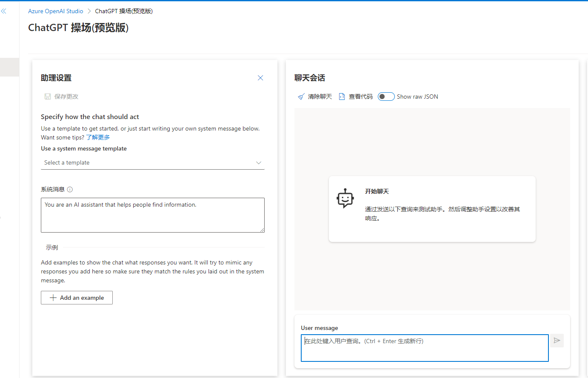Toggle the Show raw JSON switch
The width and height of the screenshot is (588, 378).
pos(386,97)
